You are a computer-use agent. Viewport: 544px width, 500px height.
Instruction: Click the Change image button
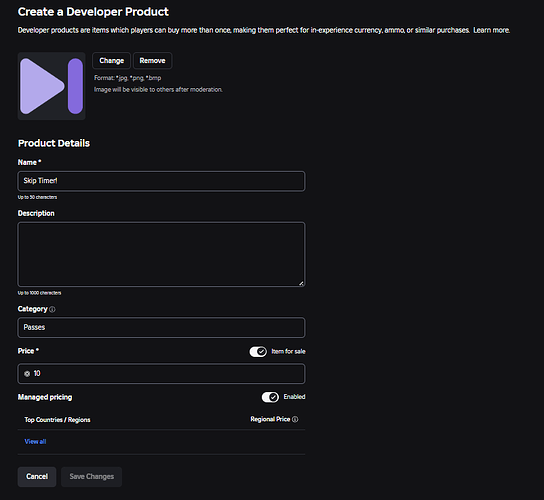(111, 61)
